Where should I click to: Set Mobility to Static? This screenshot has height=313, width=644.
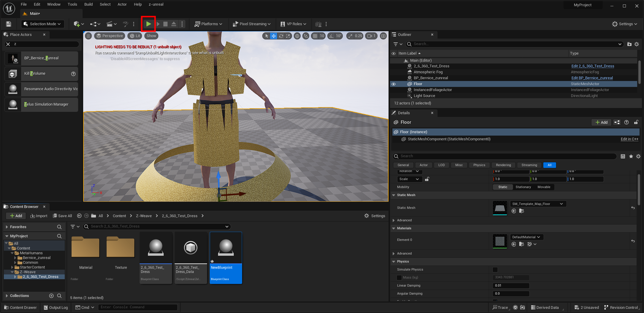point(503,187)
